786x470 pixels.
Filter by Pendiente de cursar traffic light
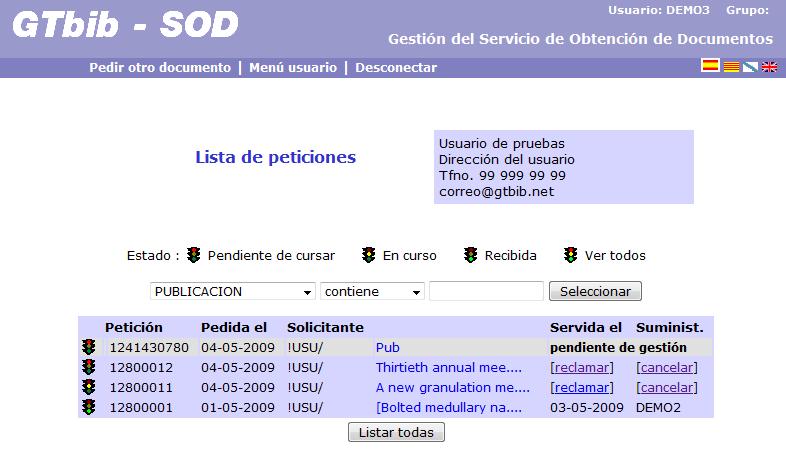[193, 255]
